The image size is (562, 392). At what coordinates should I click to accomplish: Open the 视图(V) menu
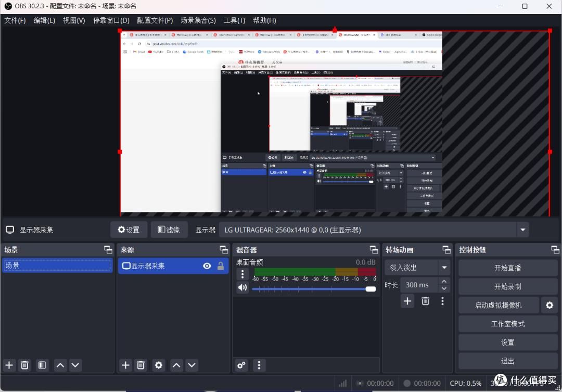[x=74, y=20]
